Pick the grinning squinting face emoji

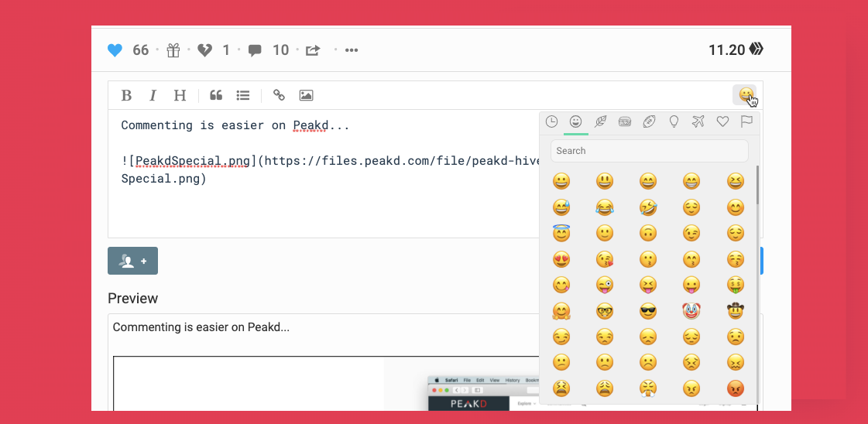736,181
